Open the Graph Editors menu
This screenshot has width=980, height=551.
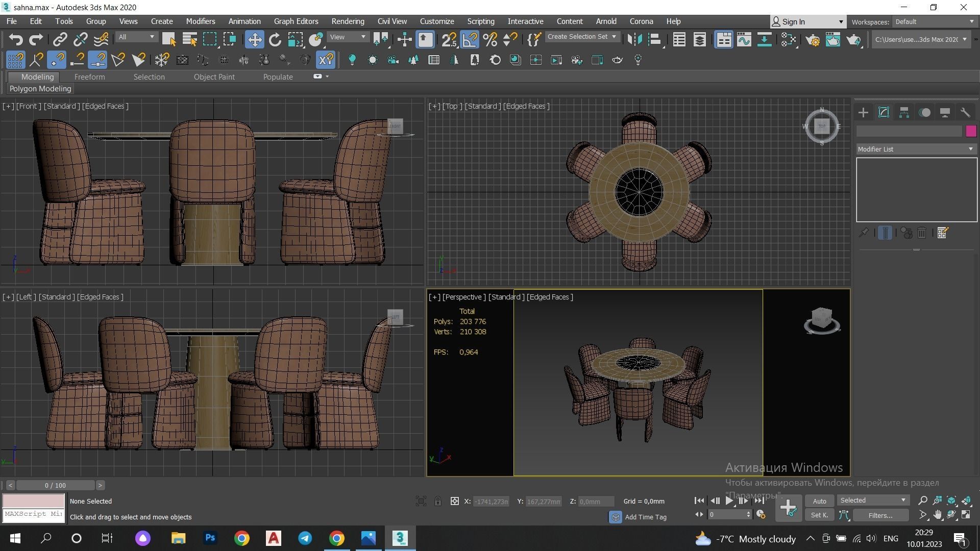tap(296, 21)
